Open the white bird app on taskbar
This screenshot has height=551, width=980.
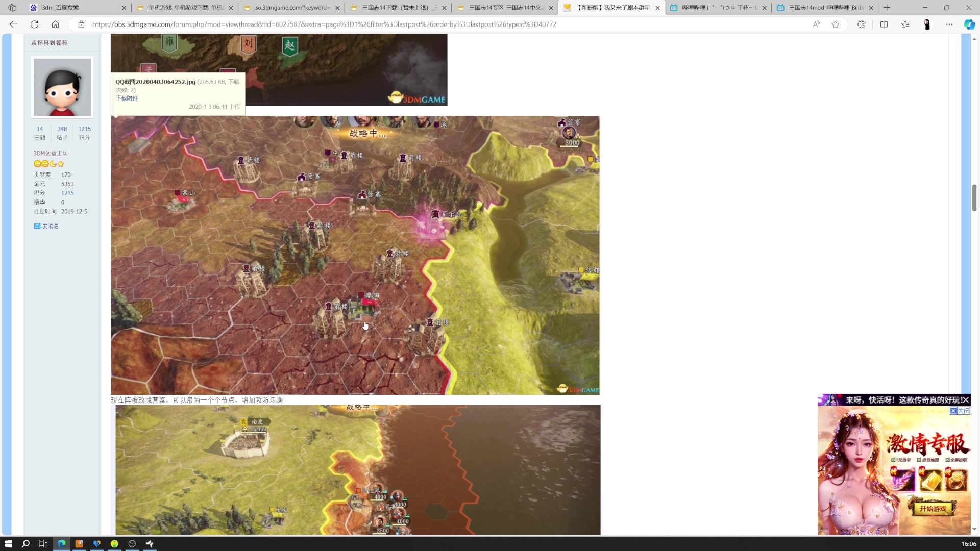coord(150,544)
